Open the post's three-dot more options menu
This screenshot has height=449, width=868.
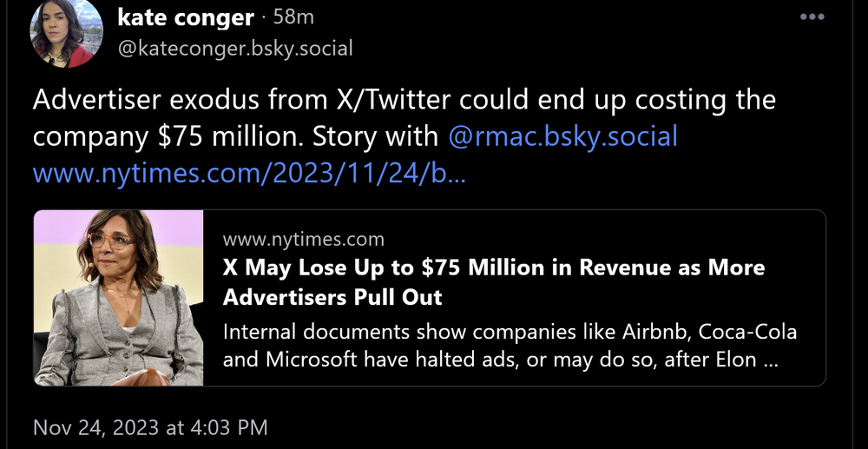coord(812,17)
